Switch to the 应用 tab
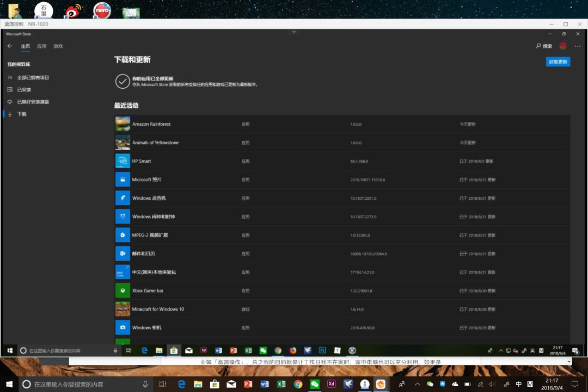 [x=42, y=46]
